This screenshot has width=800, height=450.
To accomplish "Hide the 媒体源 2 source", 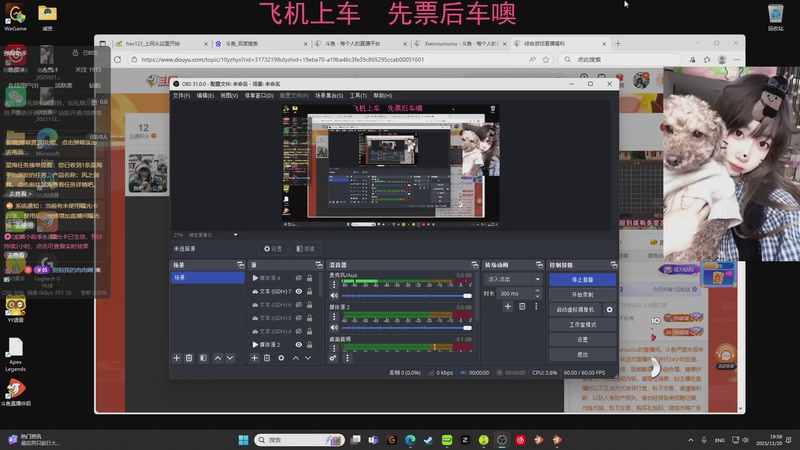I will [298, 344].
